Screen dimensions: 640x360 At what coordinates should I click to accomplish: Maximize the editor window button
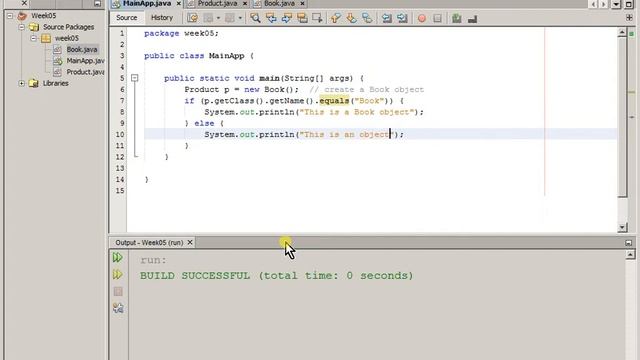point(629,4)
